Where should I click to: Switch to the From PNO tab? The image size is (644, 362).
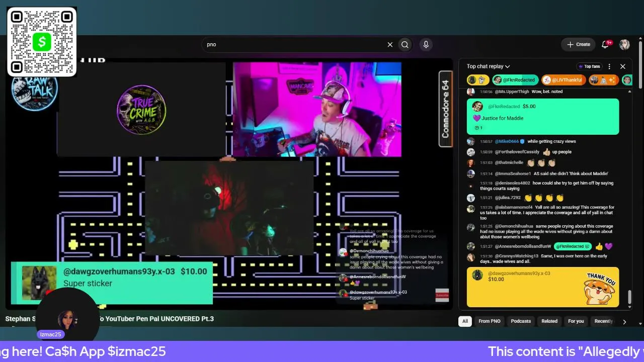point(490,321)
